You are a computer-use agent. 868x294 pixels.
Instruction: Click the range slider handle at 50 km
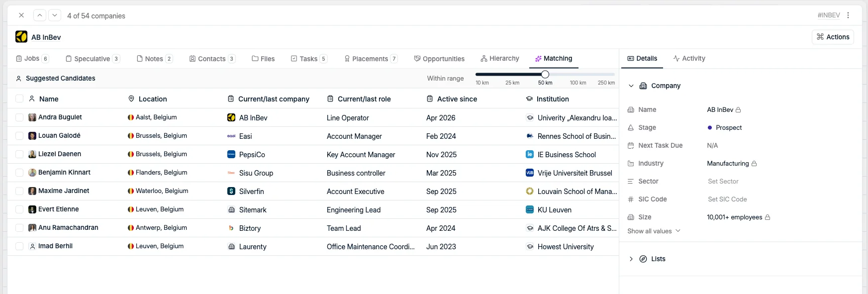click(x=545, y=74)
